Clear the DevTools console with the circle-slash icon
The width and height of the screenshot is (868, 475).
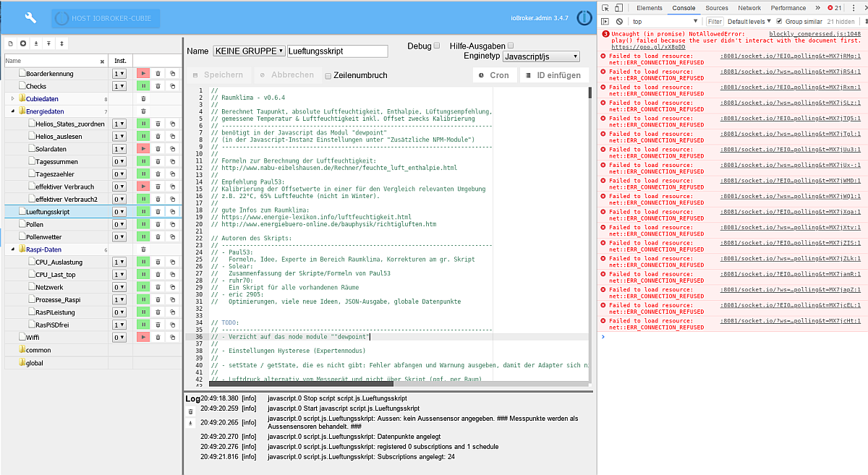[619, 21]
